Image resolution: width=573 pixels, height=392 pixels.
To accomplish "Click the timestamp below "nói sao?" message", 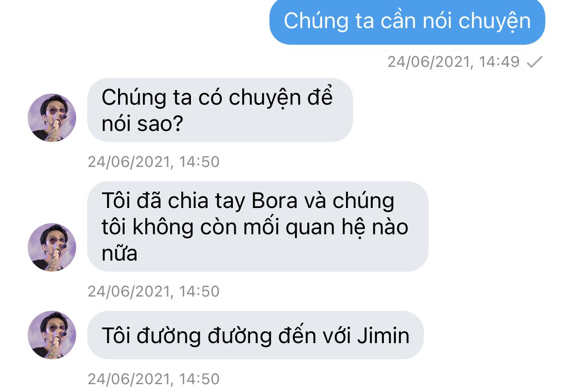I will [154, 162].
